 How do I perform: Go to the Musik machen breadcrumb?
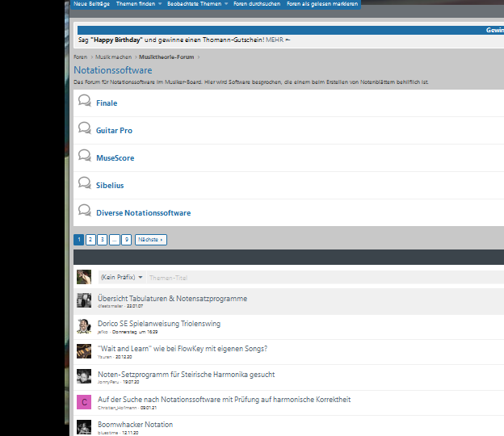[x=113, y=57]
